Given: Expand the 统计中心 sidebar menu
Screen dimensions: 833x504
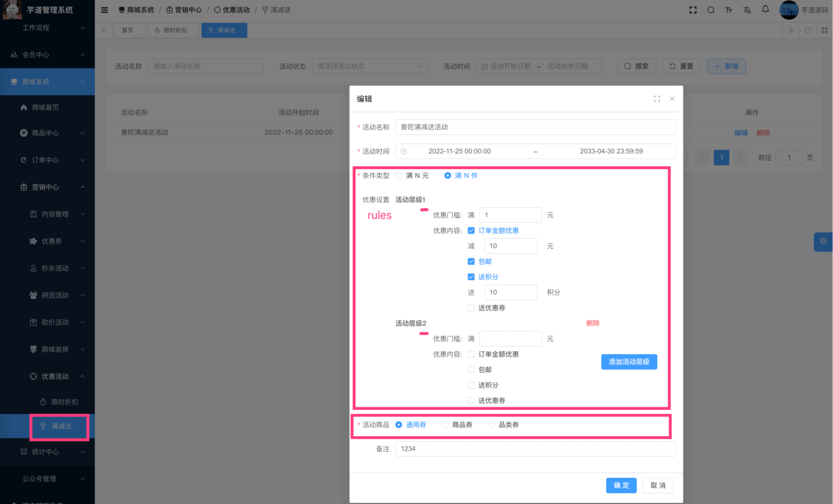Looking at the screenshot, I should [x=47, y=452].
